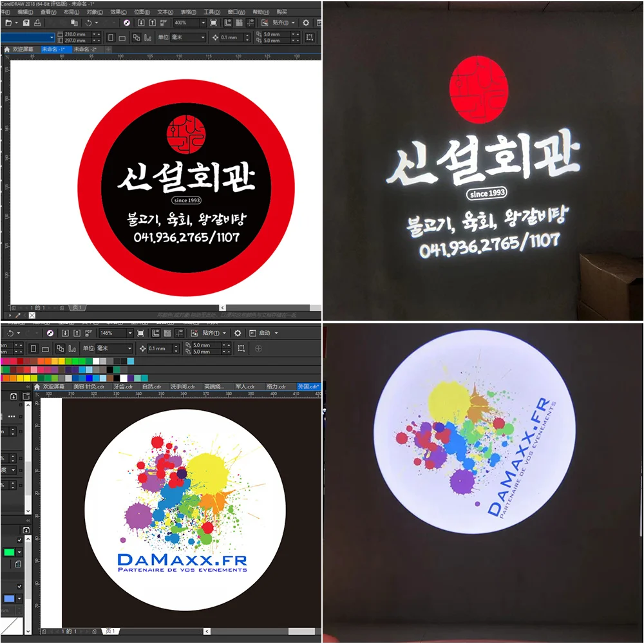The width and height of the screenshot is (644, 644).
Task: Click the Publish to PDF icon, top window
Action: (164, 23)
